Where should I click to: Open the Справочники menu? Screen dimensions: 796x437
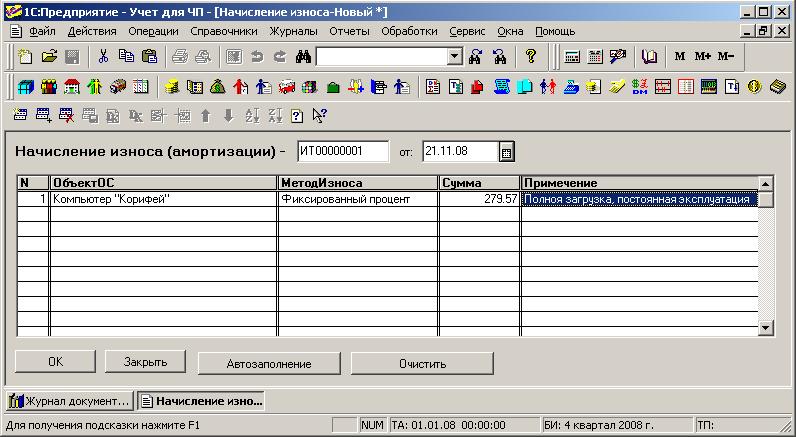tap(215, 31)
